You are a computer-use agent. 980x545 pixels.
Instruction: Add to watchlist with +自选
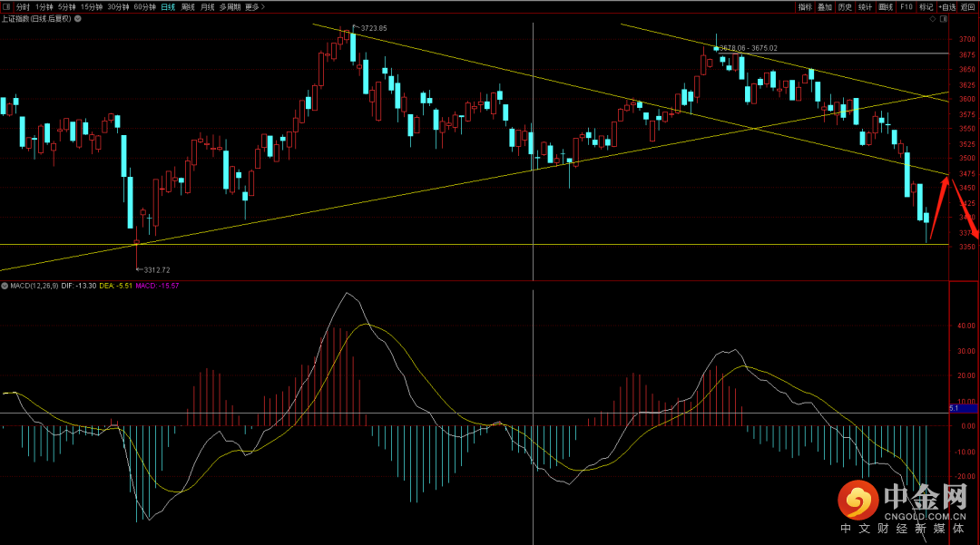pos(946,6)
